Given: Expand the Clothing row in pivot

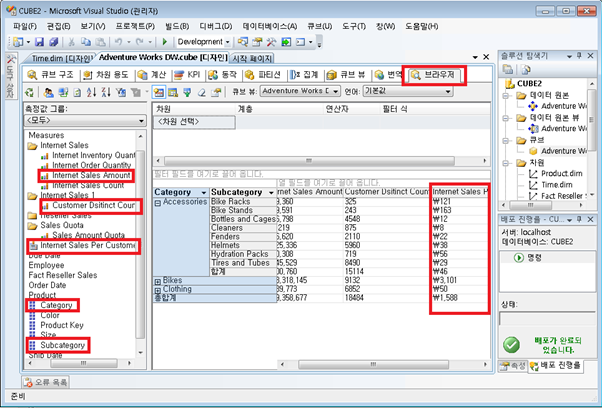Looking at the screenshot, I should (157, 291).
